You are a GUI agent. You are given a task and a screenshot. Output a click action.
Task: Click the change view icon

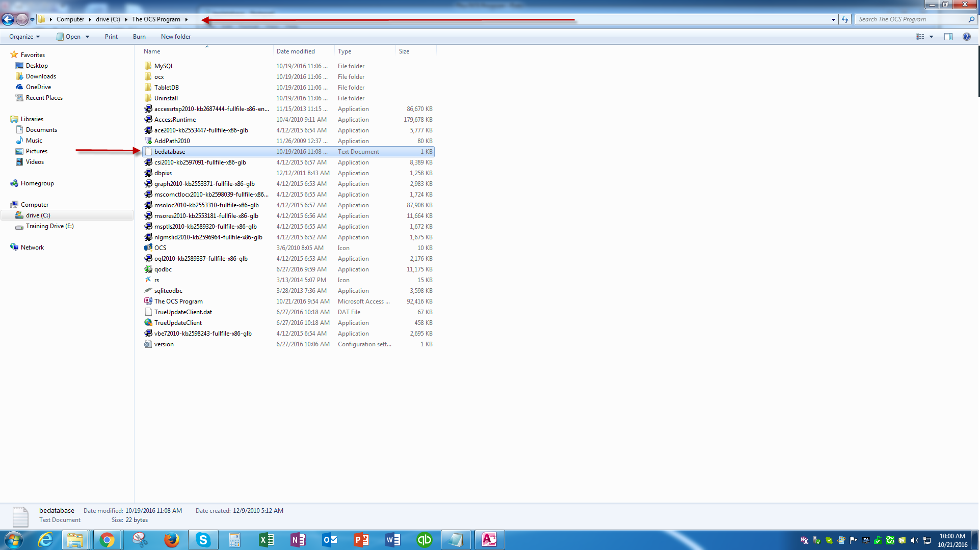(x=920, y=37)
